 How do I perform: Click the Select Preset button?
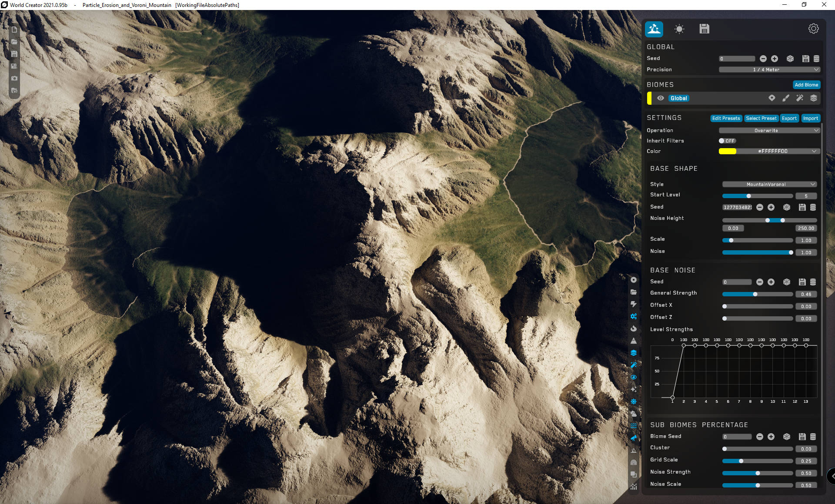coord(761,118)
